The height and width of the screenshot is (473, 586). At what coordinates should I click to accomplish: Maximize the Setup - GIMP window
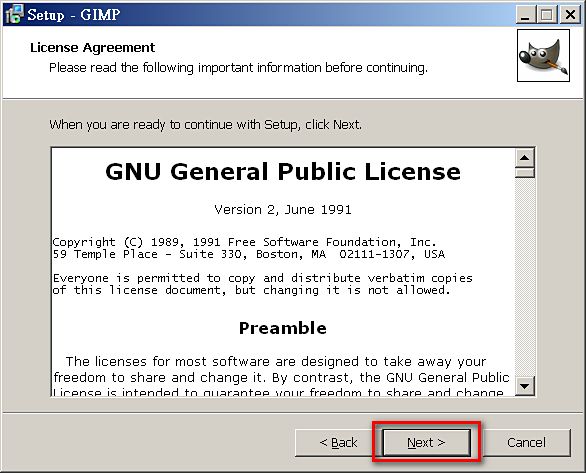(x=546, y=15)
